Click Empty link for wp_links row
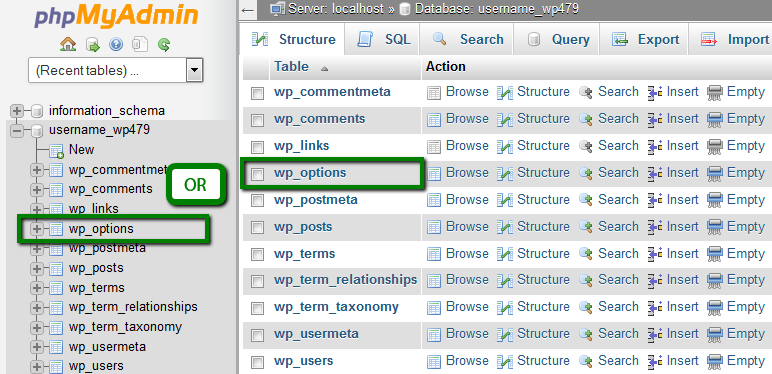This screenshot has height=374, width=772. click(746, 146)
